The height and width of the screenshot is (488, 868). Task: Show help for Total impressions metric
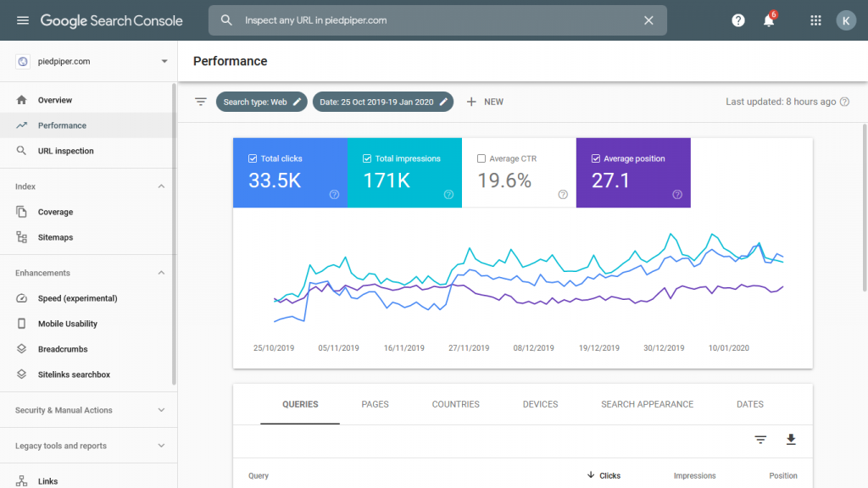point(448,194)
